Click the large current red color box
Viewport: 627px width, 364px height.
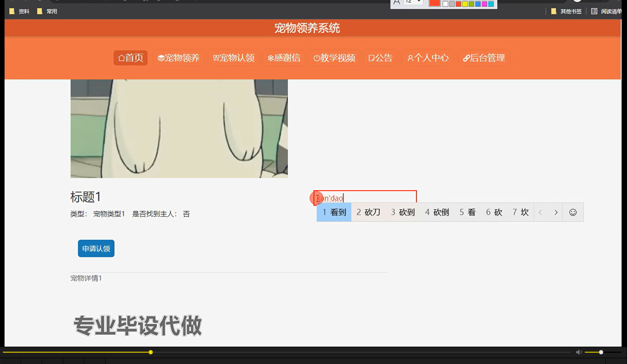[x=435, y=3]
